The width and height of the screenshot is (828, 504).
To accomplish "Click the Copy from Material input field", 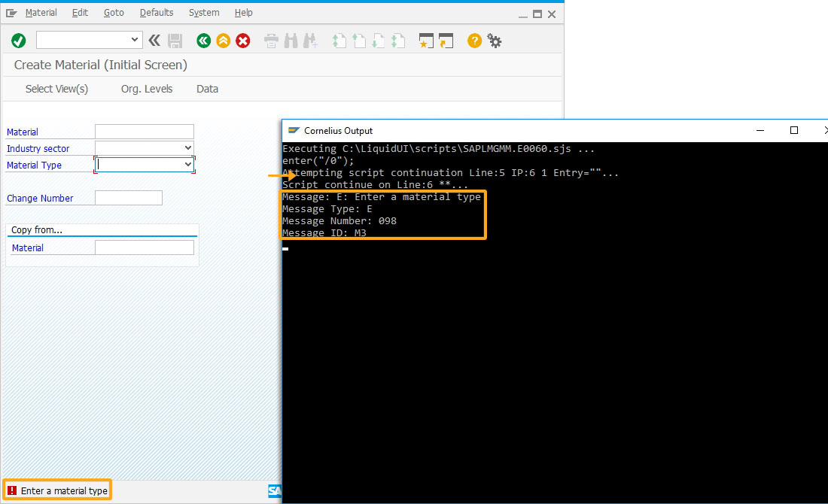I will click(x=145, y=247).
